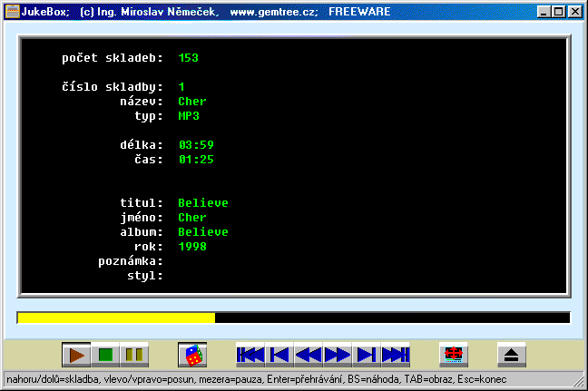Image resolution: width=588 pixels, height=391 pixels.
Task: Jump to the last track in the list
Action: (396, 355)
